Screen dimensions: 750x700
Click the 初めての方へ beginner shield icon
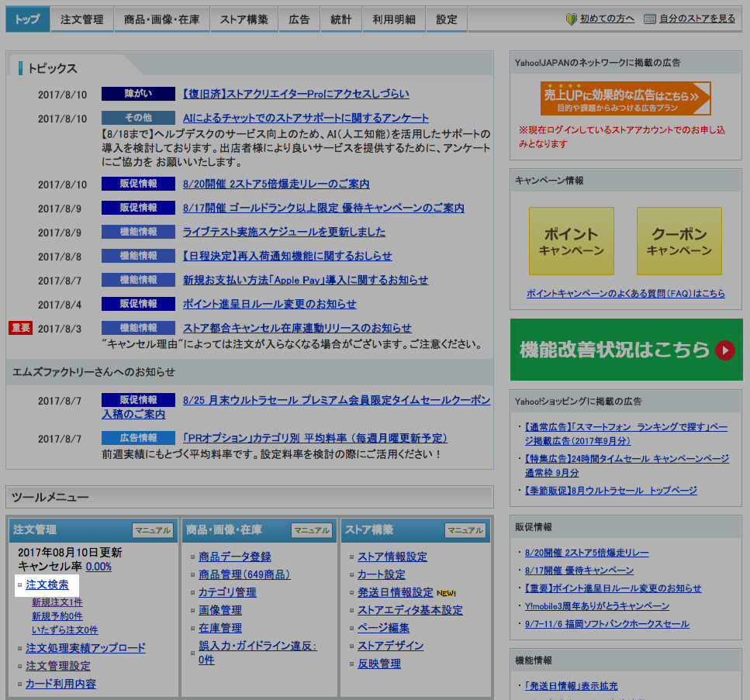pos(571,19)
